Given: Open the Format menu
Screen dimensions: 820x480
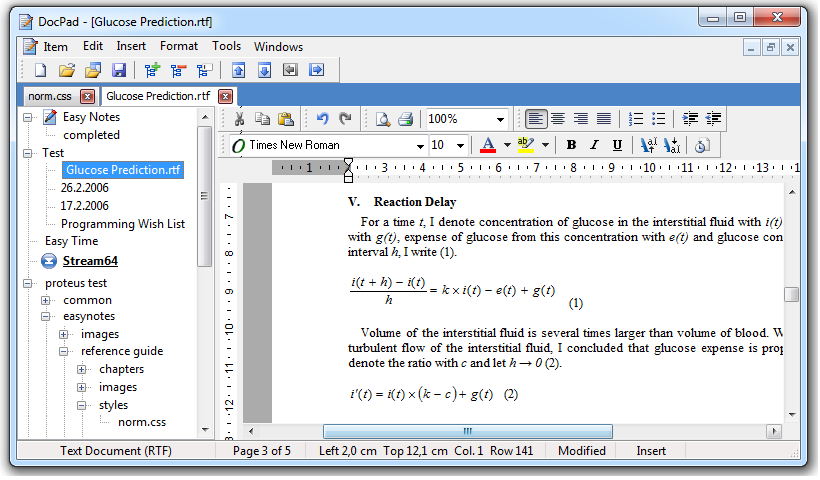Looking at the screenshot, I should (x=179, y=46).
